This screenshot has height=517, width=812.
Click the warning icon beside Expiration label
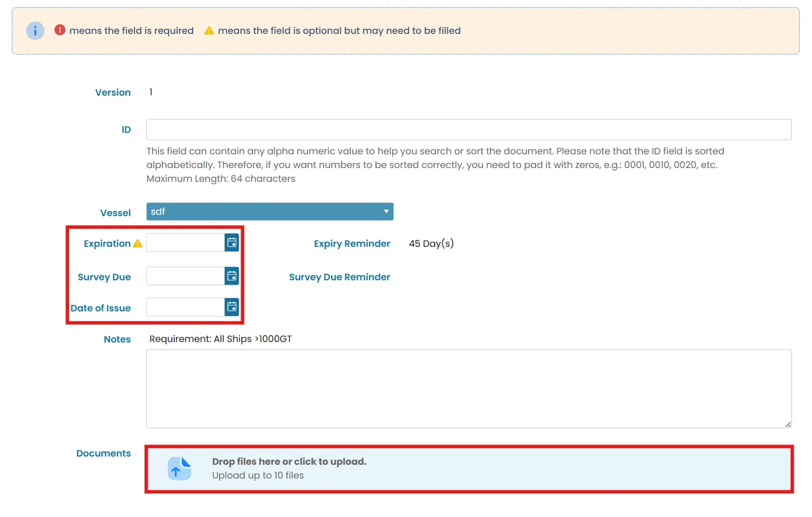pos(137,243)
